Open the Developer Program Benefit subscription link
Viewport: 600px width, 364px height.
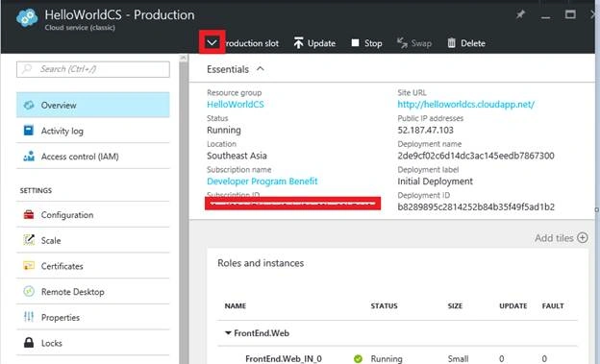pyautogui.click(x=262, y=182)
